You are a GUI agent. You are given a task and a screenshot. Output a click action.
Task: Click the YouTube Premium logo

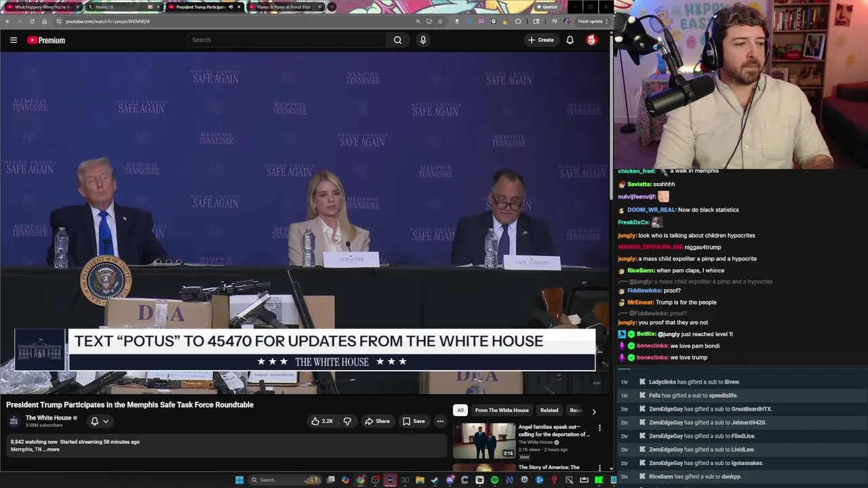click(46, 40)
